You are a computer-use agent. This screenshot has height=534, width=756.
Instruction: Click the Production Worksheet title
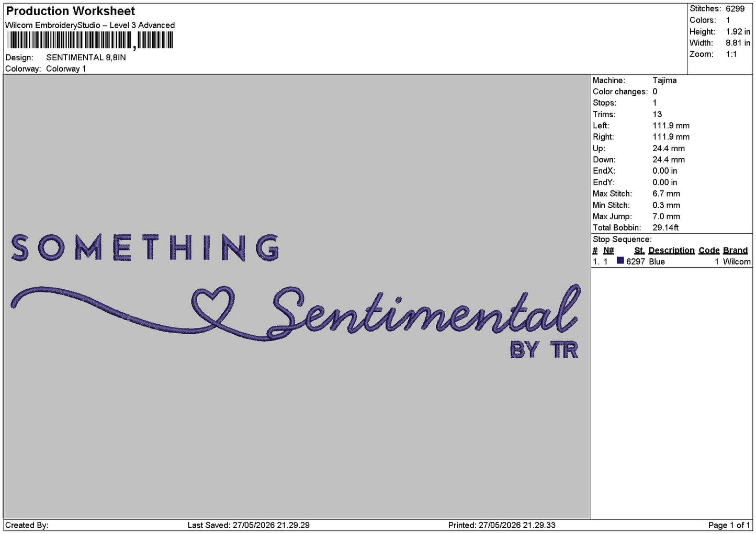tap(71, 11)
